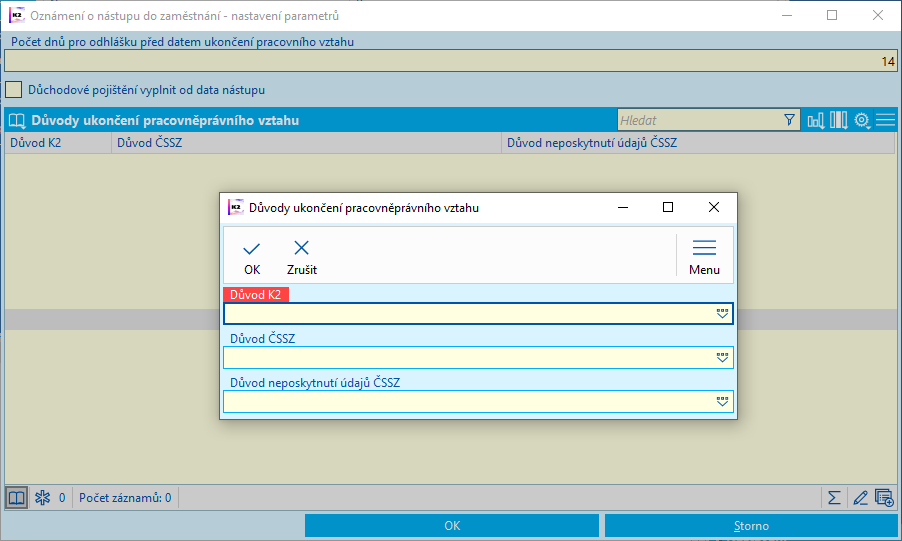Open table settings gear icon
The height and width of the screenshot is (541, 902).
click(x=862, y=120)
